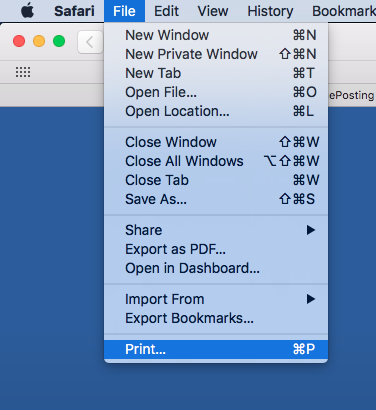Choose Close All Windows
This screenshot has width=376, height=410.
pos(216,161)
